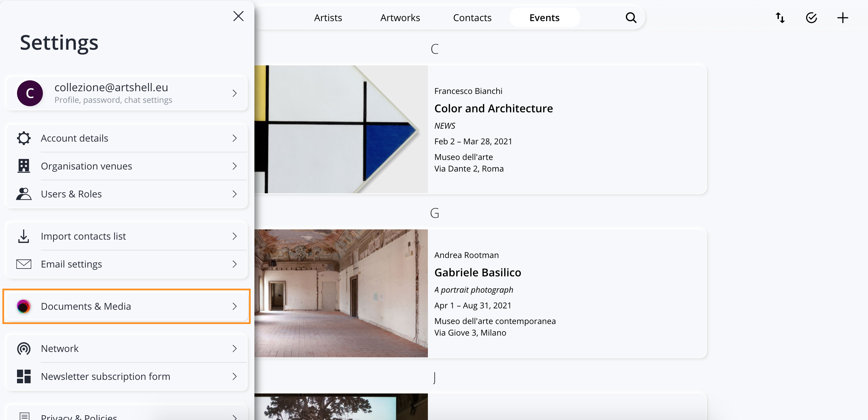Click the Privacy & Policies document icon
The height and width of the screenshot is (420, 868).
tap(24, 416)
